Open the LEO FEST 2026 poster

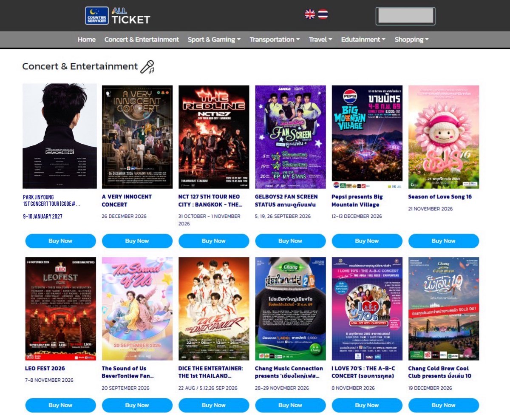[x=61, y=309]
